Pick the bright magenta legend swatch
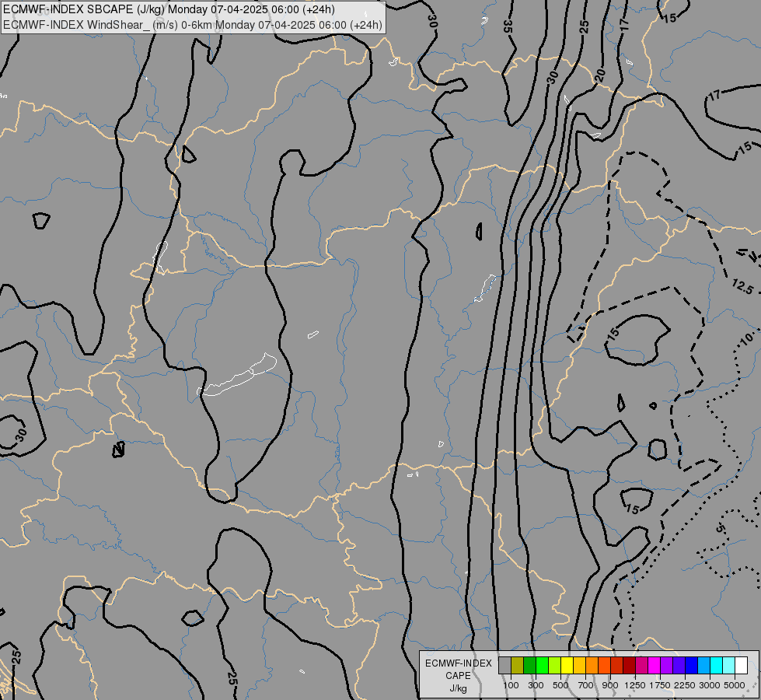The width and height of the screenshot is (761, 700). 655,665
